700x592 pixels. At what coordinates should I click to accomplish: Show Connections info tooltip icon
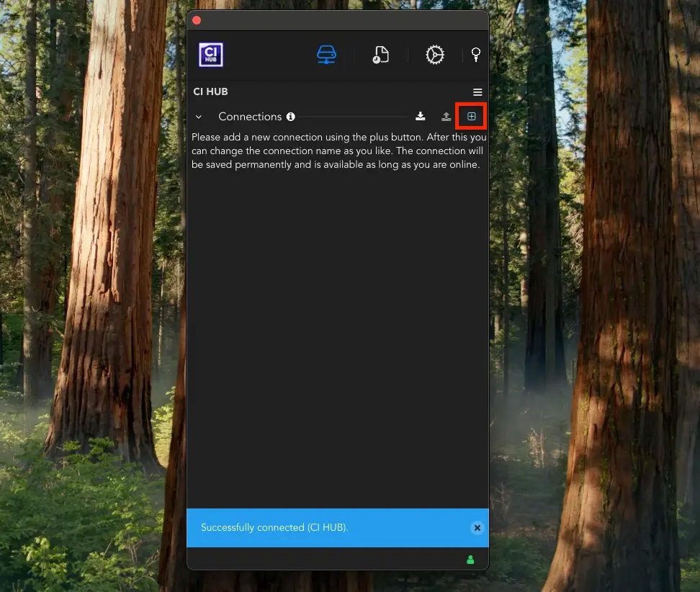pyautogui.click(x=291, y=117)
